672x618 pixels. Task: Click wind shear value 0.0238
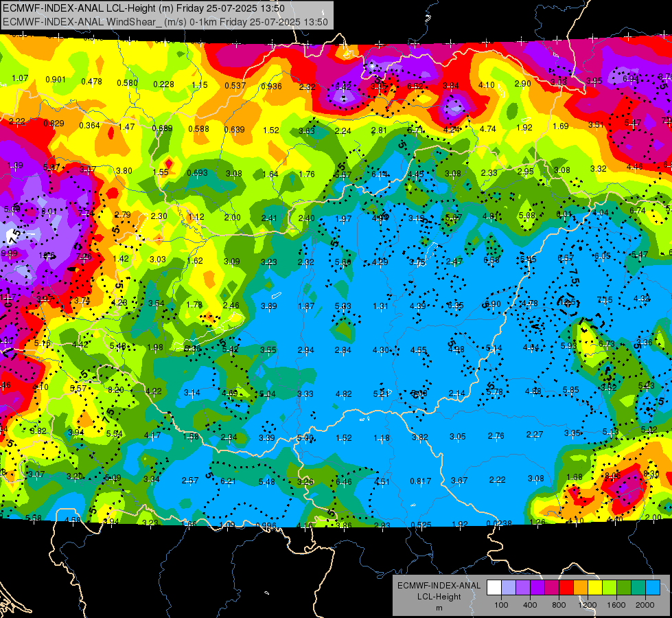[498, 523]
